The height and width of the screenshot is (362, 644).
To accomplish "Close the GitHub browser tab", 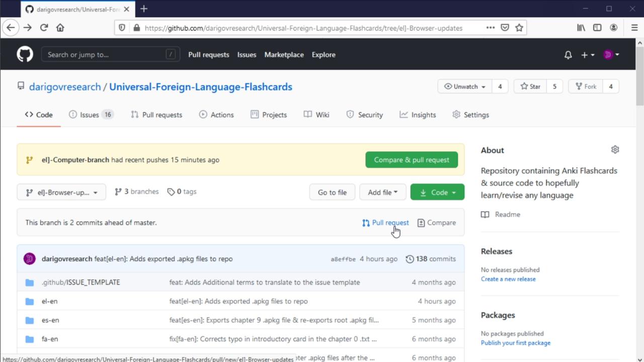I will coord(126,9).
